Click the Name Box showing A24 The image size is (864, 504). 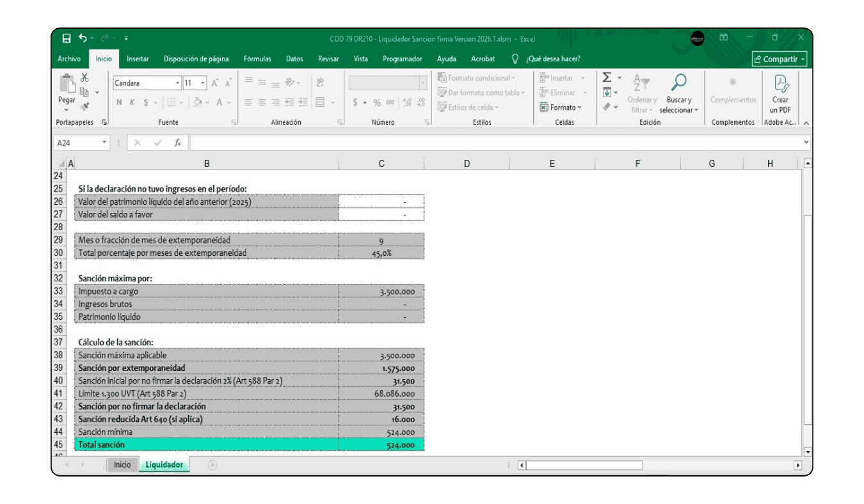pyautogui.click(x=77, y=143)
